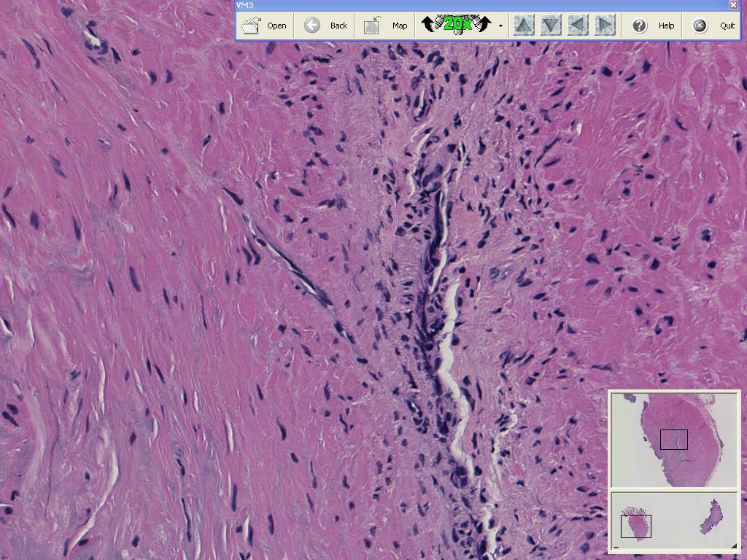
Task: Open Help from the toolbar
Action: coord(653,26)
